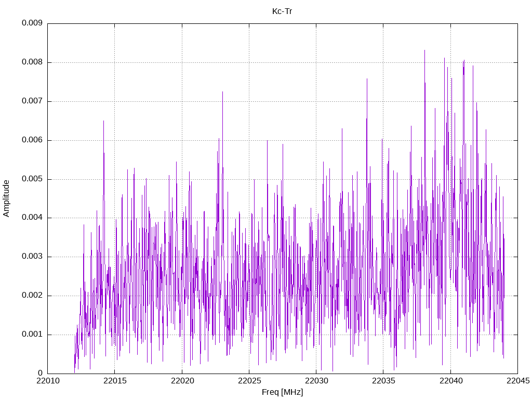Image resolution: width=532 pixels, height=399 pixels.
Task: Click the x-axis tick label "22015"
Action: coord(115,381)
